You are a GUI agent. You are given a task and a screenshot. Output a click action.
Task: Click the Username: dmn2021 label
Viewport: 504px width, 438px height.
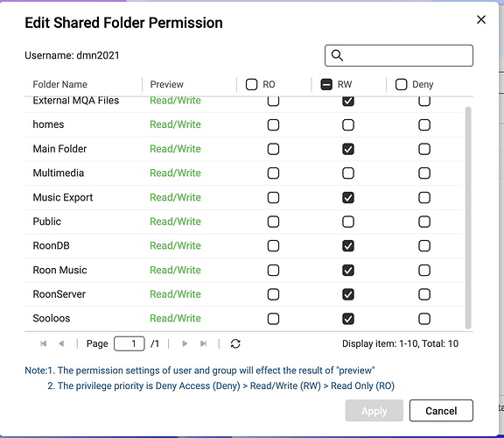72,55
